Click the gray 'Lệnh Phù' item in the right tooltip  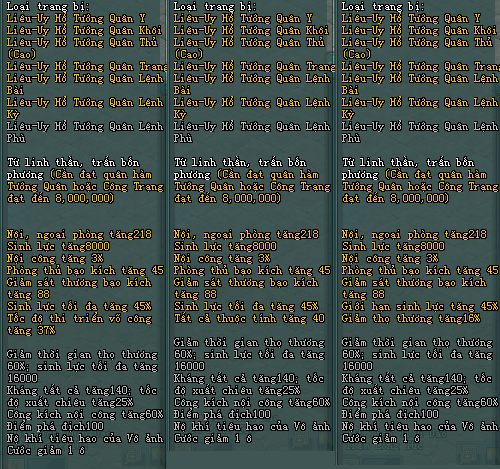click(x=420, y=132)
